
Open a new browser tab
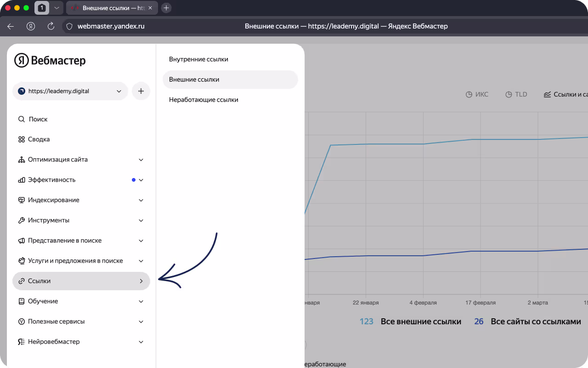pos(166,8)
